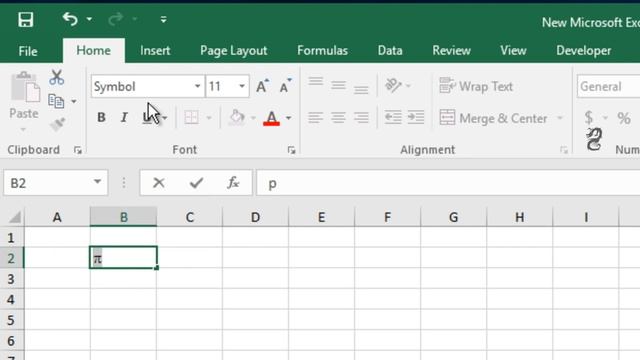Click into the formula bar containing p
The width and height of the screenshot is (640, 360).
click(x=448, y=184)
